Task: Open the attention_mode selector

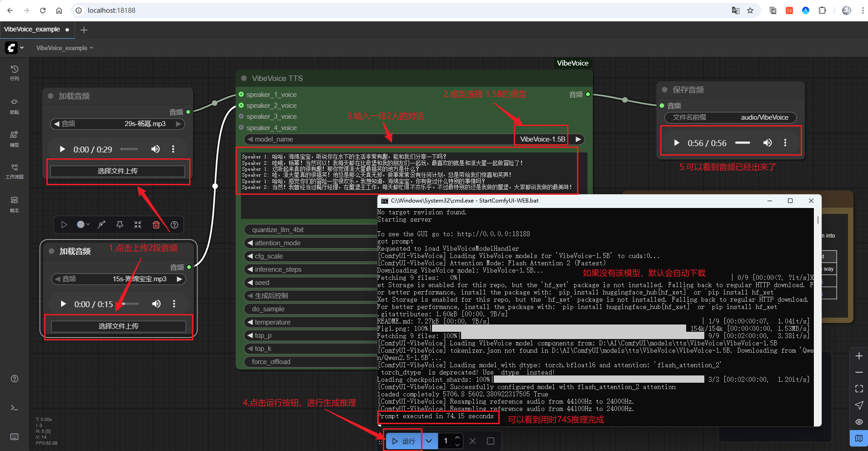Action: 311,243
